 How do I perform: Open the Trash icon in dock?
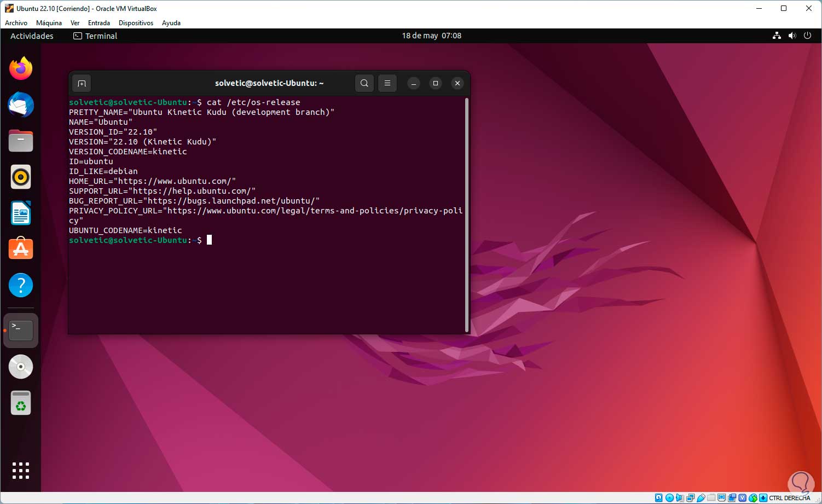21,403
